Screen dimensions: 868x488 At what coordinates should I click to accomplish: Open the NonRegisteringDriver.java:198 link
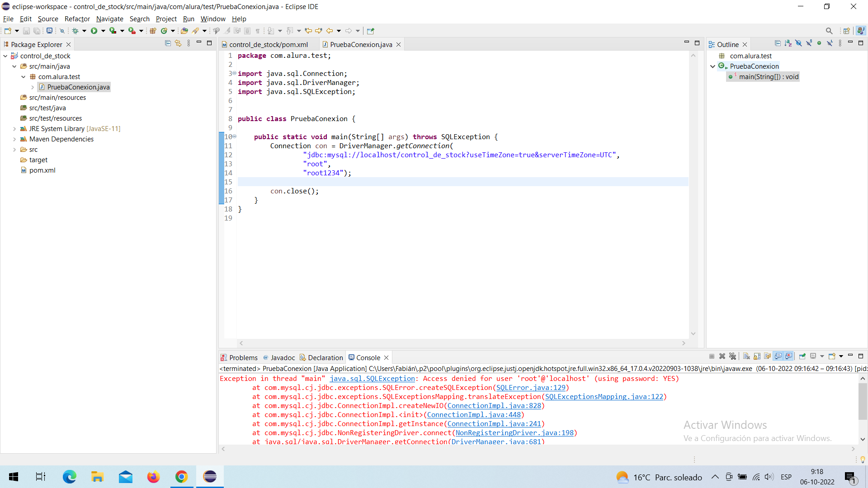coord(514,433)
